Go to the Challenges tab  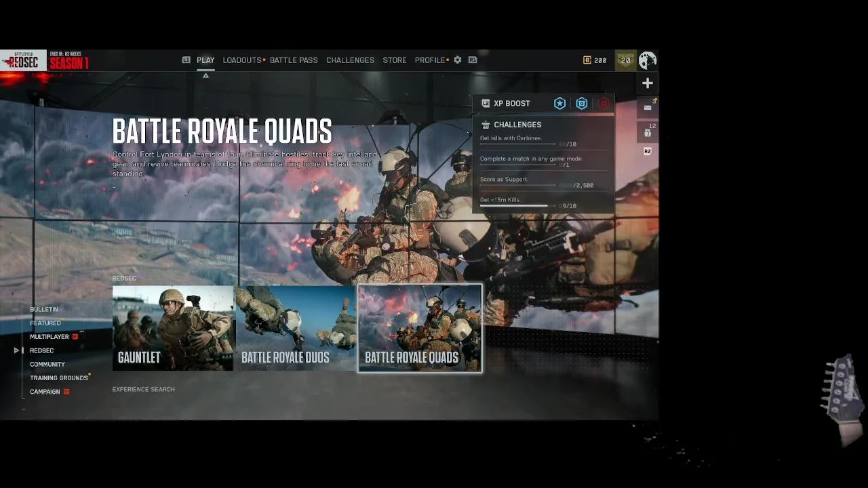(350, 60)
